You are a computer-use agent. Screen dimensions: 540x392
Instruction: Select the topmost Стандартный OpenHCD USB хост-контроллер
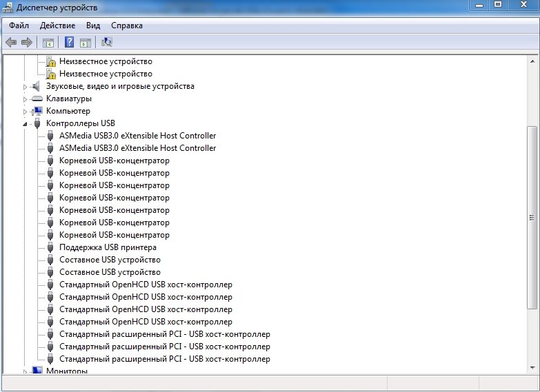[146, 285]
